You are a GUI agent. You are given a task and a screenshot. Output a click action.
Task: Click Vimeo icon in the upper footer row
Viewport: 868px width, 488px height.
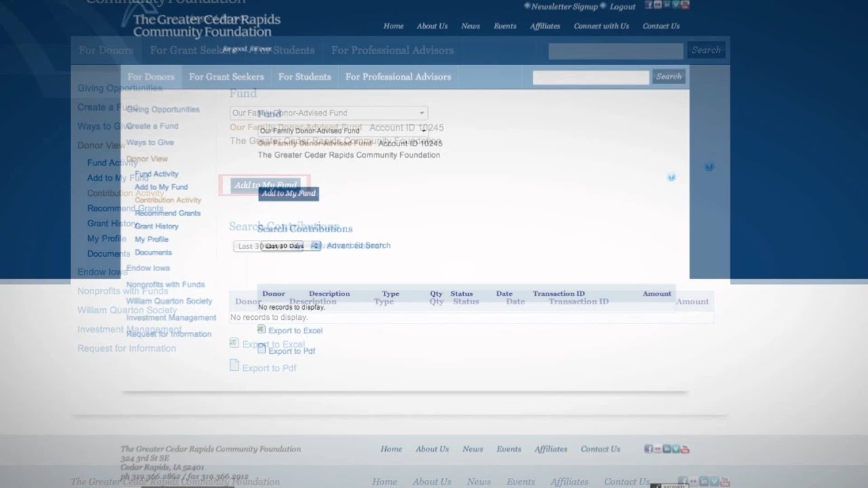pos(676,449)
